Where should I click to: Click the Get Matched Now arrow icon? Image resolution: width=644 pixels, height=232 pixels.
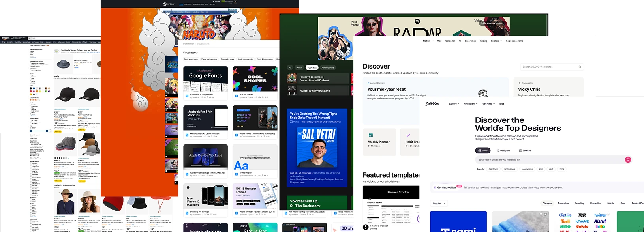435,187
